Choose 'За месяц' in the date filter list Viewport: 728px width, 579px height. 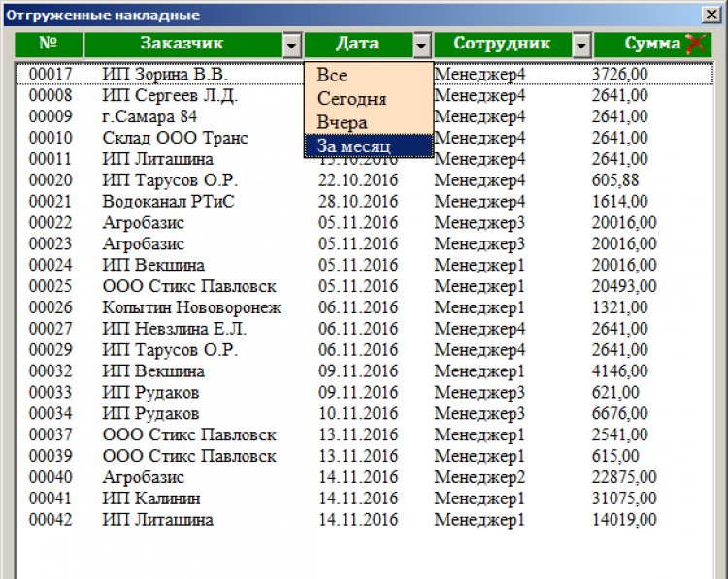369,146
